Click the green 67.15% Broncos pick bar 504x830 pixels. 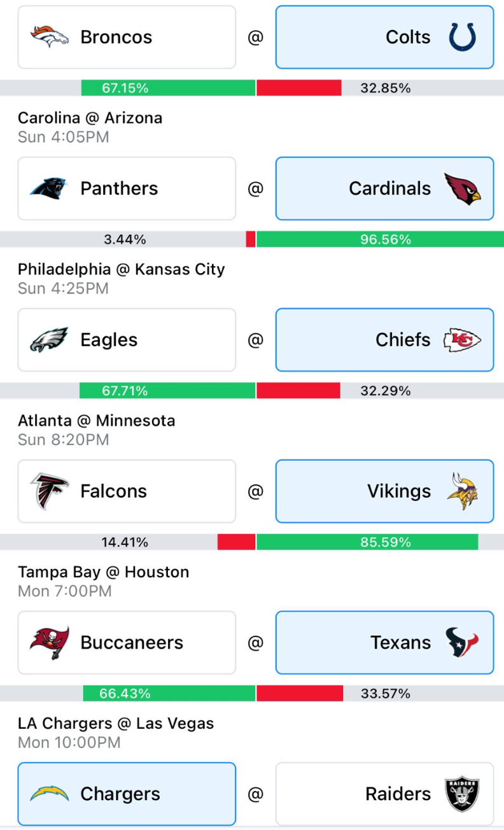[168, 88]
